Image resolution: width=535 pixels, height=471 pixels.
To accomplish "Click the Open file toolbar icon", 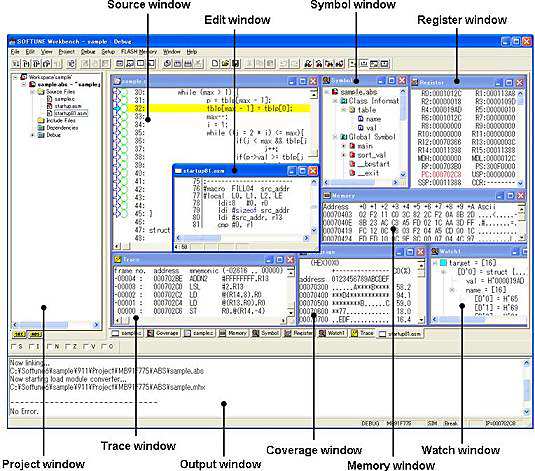I will coord(225,63).
